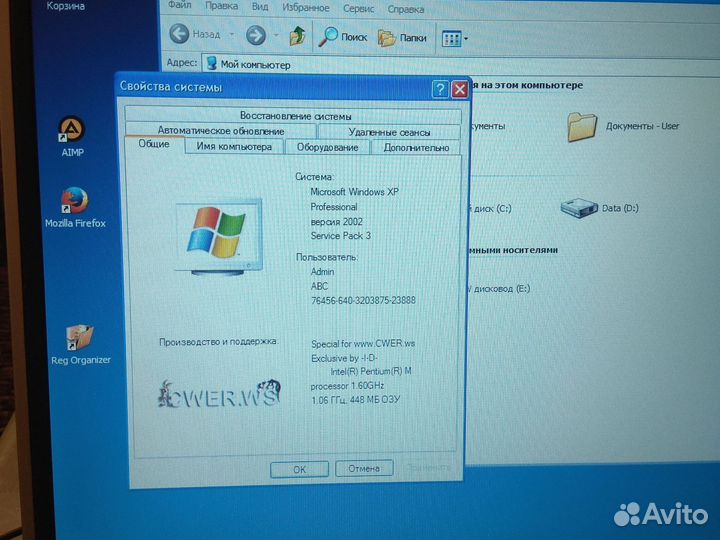This screenshot has height=540, width=720.
Task: Click the help question mark button
Action: click(440, 89)
